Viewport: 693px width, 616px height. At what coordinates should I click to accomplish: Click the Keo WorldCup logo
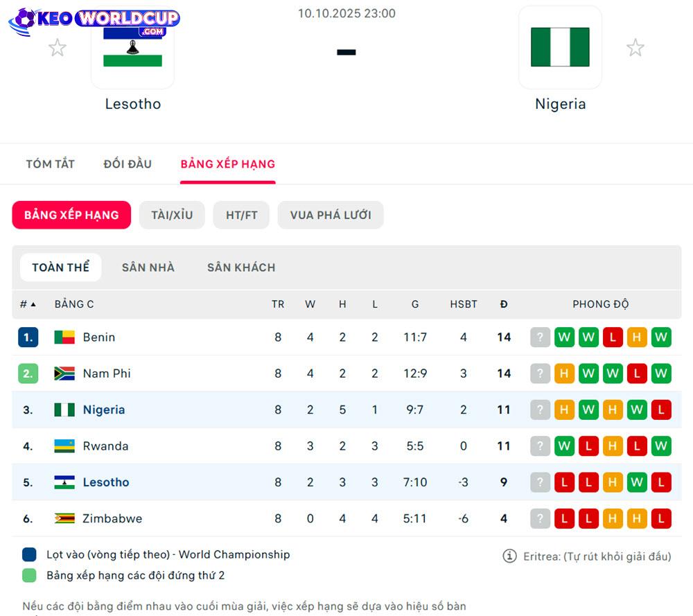(94, 21)
